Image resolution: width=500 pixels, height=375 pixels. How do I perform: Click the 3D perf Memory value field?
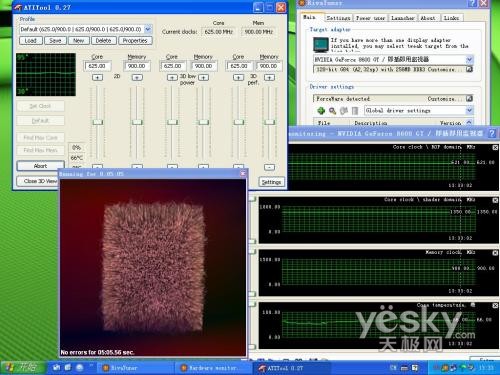[269, 66]
